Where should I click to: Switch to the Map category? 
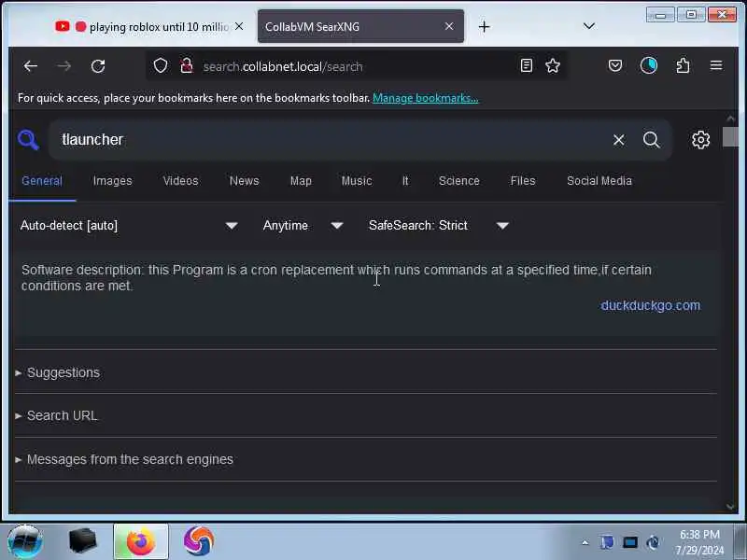pos(301,181)
